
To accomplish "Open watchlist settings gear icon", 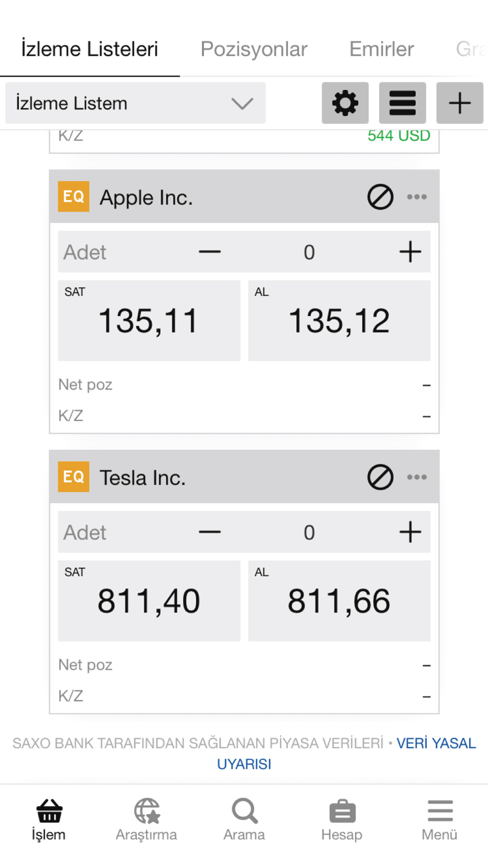I will (x=345, y=103).
